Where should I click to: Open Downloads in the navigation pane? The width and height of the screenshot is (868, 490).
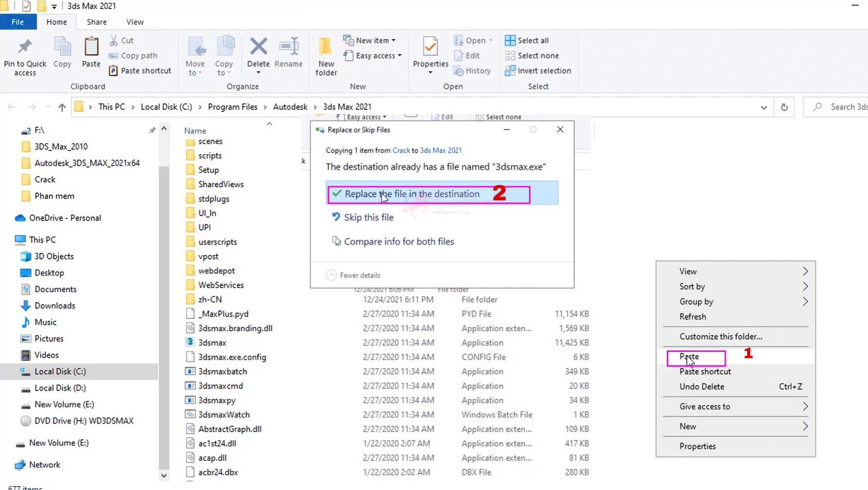pyautogui.click(x=55, y=306)
